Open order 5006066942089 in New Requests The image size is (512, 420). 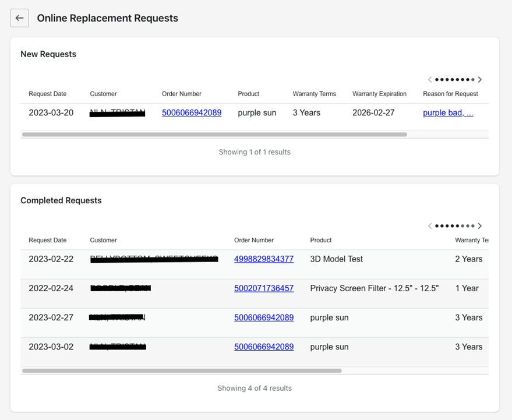192,113
